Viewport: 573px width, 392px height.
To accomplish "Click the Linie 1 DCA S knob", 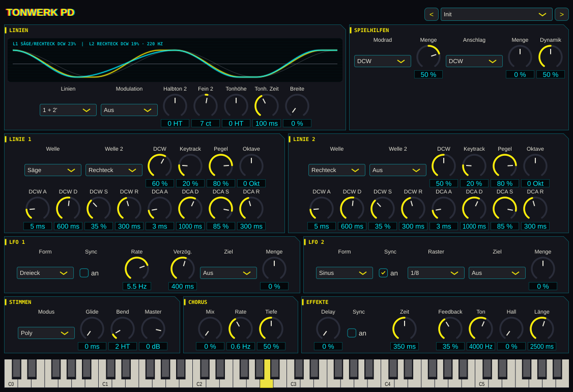I will point(221,208).
